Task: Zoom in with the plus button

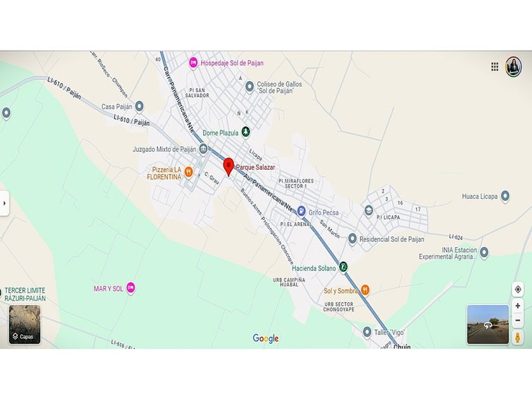Action: coord(518,306)
